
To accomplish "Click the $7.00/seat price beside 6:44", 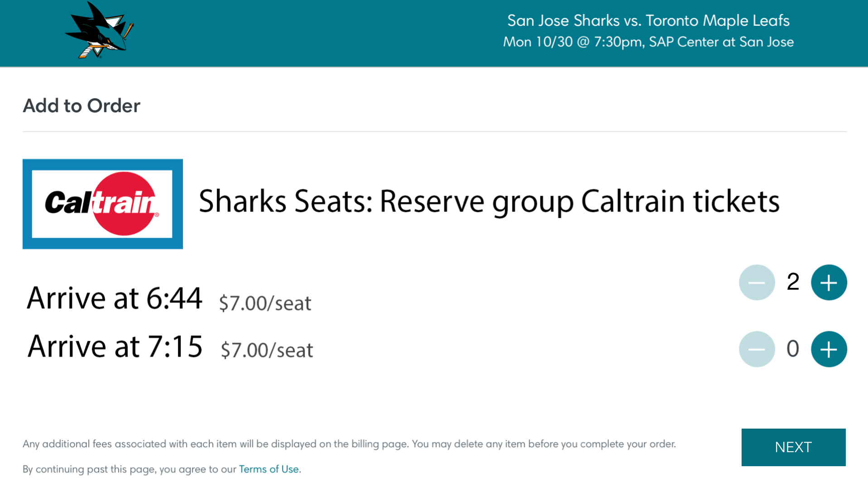I will (x=265, y=303).
